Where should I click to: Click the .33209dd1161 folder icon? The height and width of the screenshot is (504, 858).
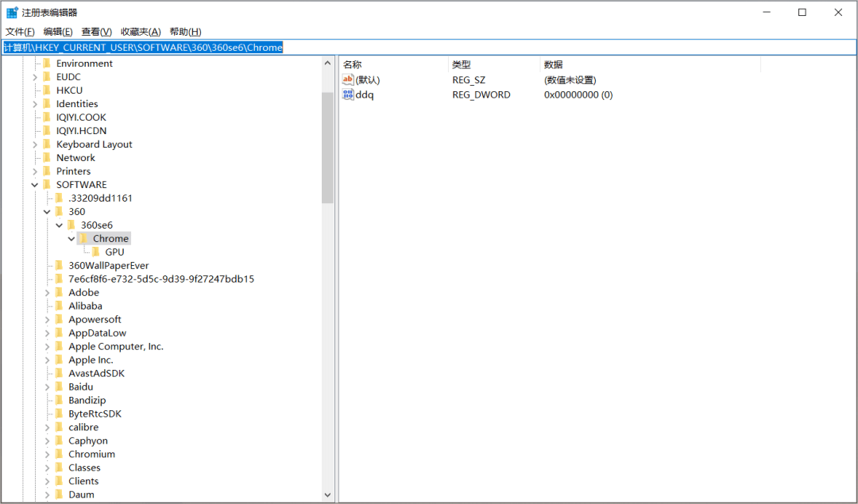(x=59, y=198)
